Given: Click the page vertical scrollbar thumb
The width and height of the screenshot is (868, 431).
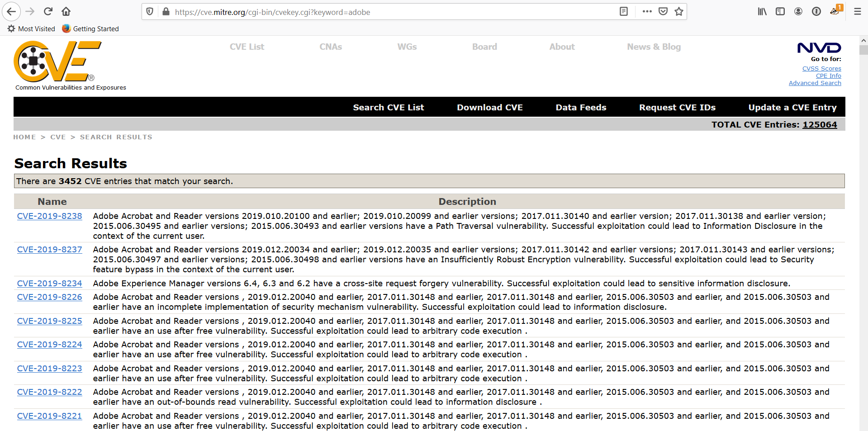Looking at the screenshot, I should [x=863, y=50].
